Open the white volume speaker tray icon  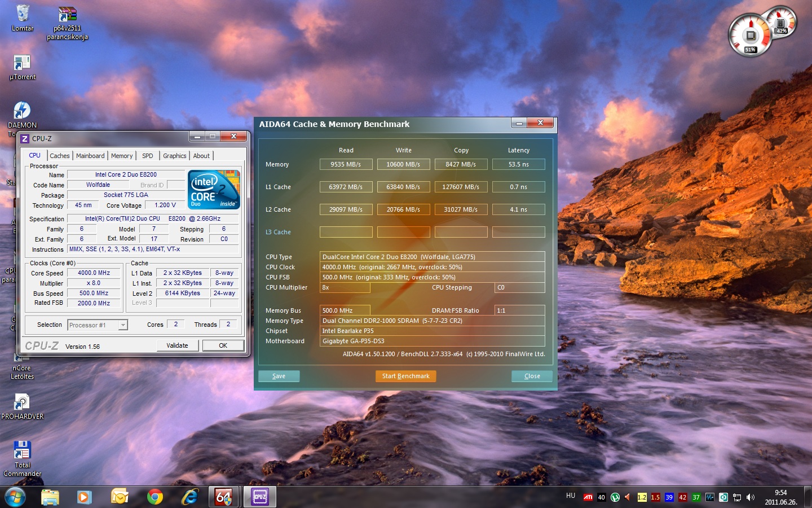coord(750,497)
